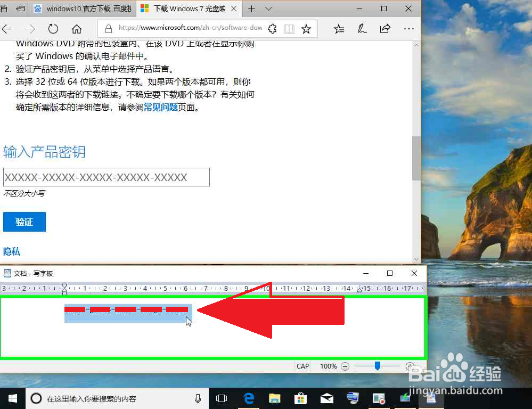The image size is (532, 409).
Task: Open the 常见问题 FAQ link
Action: (161, 108)
